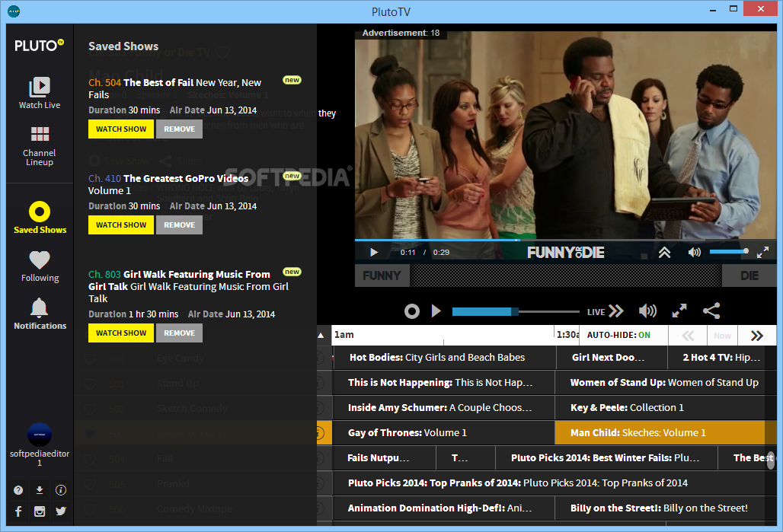Viewport: 783px width, 532px height.
Task: Click the video playback progress bar
Action: tap(566, 240)
